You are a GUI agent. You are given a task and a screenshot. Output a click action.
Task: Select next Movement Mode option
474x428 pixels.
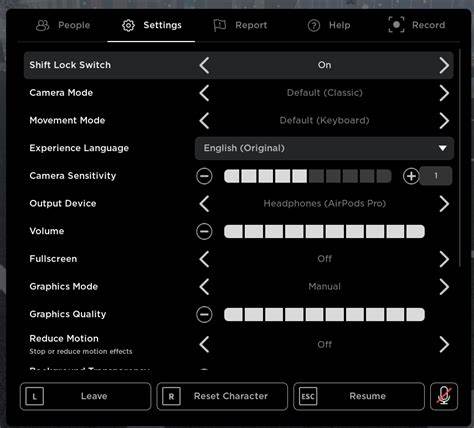click(444, 120)
